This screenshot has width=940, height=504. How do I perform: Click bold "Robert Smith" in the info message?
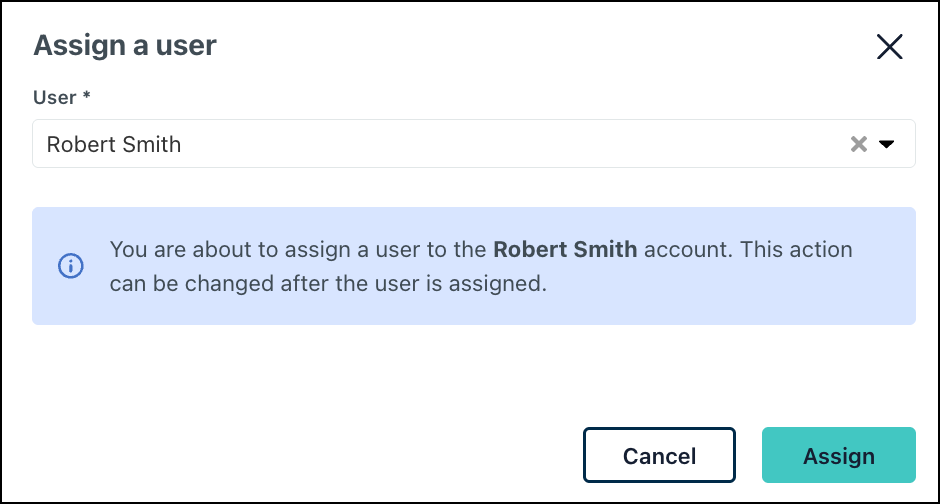565,249
